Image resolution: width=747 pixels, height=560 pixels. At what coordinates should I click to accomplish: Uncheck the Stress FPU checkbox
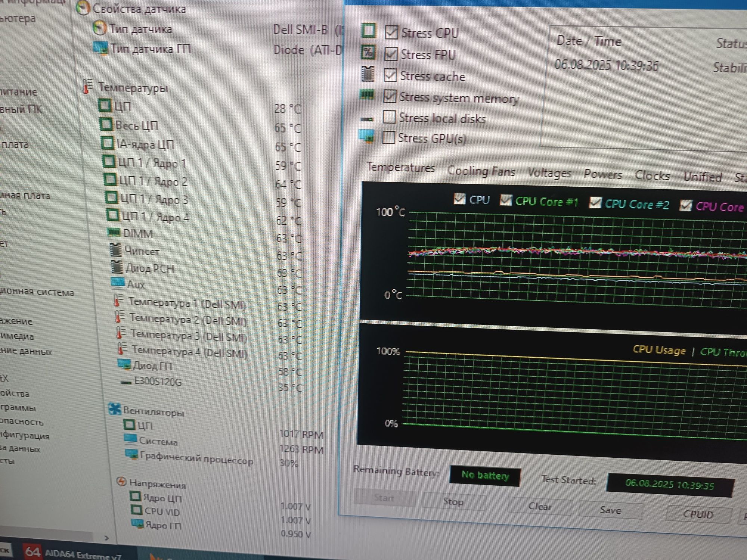[x=391, y=54]
